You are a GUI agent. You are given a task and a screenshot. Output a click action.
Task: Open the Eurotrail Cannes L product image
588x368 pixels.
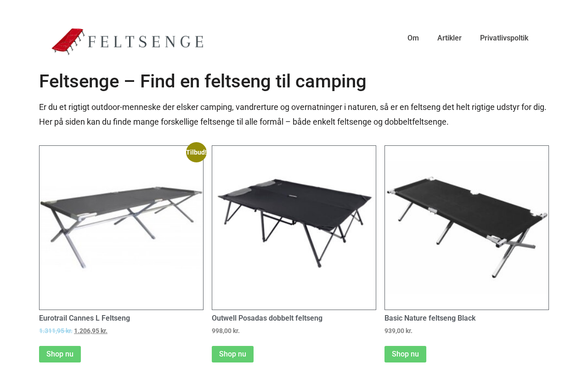pyautogui.click(x=121, y=228)
